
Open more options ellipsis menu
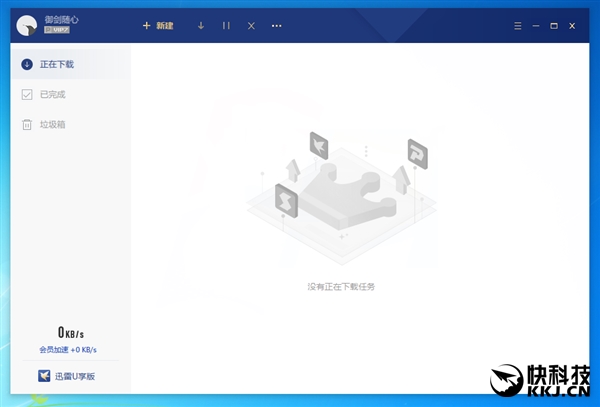pos(277,26)
